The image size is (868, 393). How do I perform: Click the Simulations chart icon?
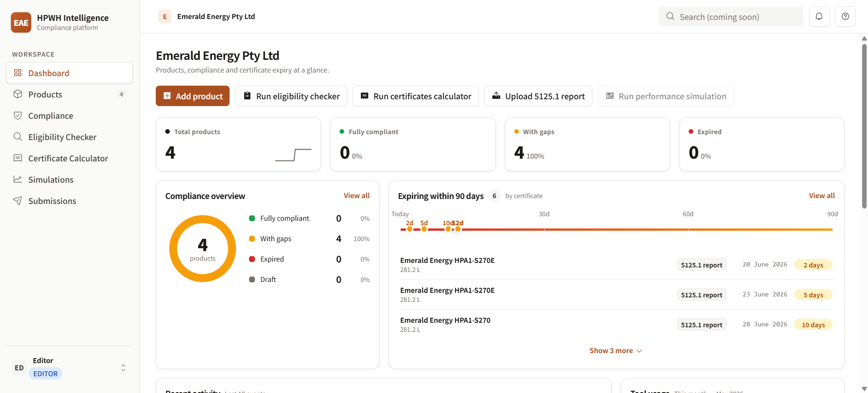click(x=18, y=179)
